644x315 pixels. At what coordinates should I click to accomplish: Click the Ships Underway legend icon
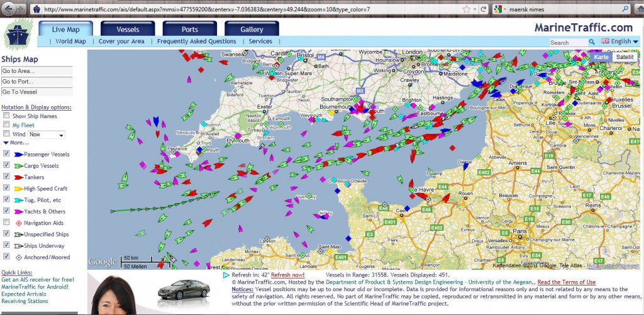pyautogui.click(x=18, y=246)
